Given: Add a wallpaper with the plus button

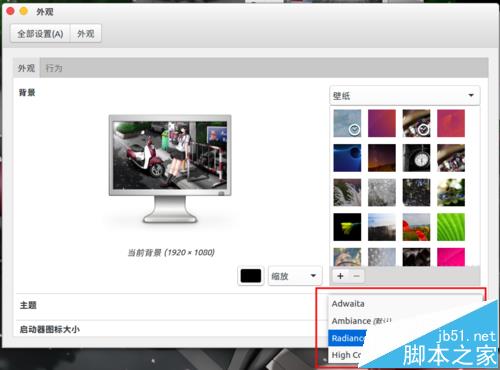Looking at the screenshot, I should 340,276.
